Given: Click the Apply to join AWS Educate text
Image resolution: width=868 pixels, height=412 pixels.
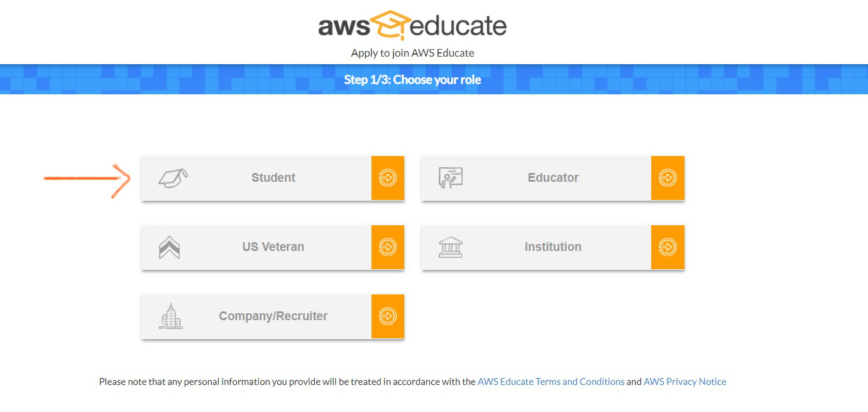Looking at the screenshot, I should pos(412,53).
